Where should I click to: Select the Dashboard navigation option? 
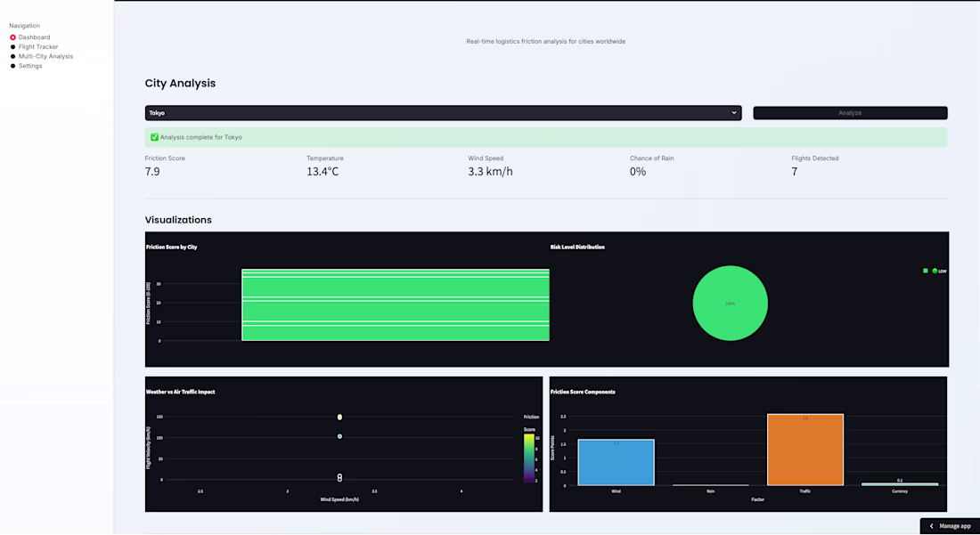tap(29, 37)
